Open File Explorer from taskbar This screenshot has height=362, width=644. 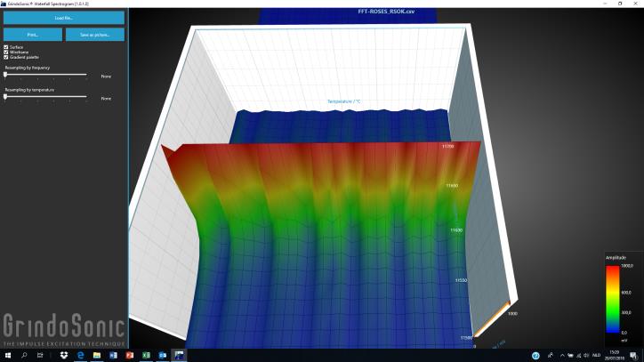[97, 355]
